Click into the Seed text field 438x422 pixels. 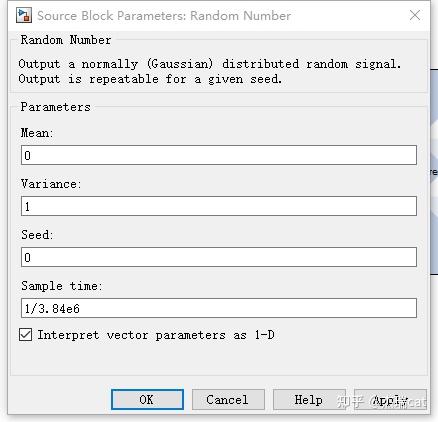(219, 257)
